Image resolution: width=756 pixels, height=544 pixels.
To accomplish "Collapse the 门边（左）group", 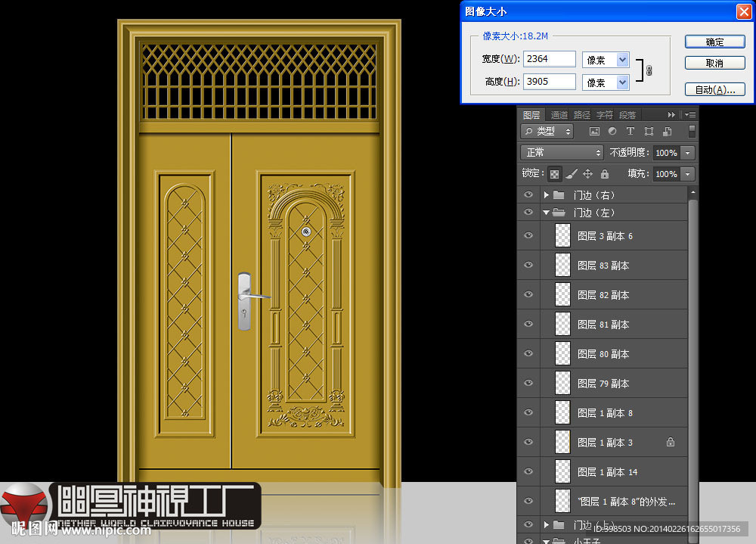I will tap(547, 213).
